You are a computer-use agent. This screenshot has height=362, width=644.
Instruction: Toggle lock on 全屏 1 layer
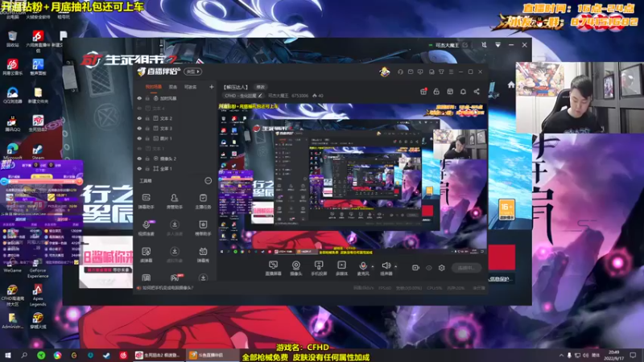[147, 169]
